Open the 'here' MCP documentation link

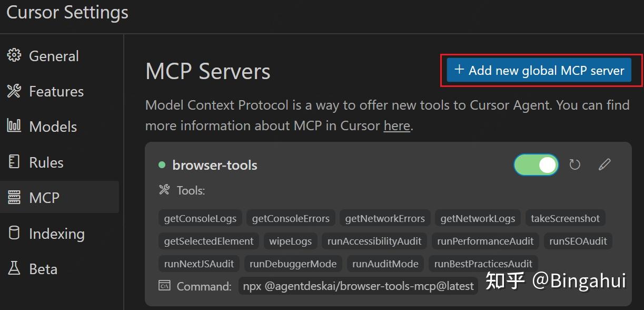coord(397,126)
